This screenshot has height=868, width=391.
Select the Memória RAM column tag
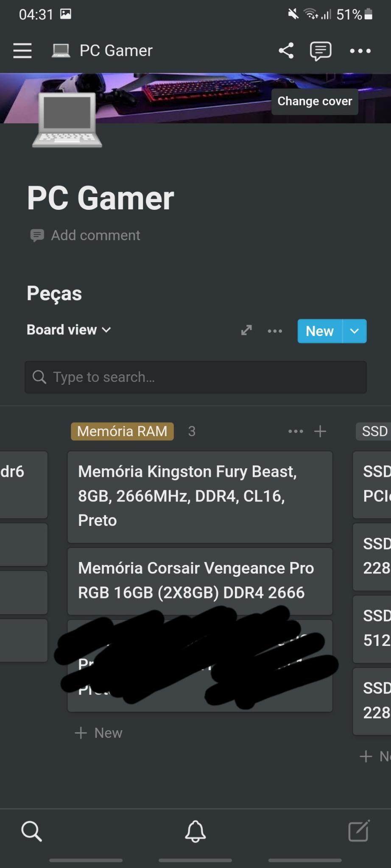point(122,431)
